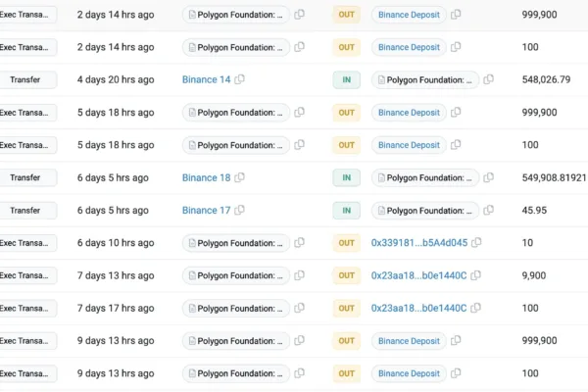The width and height of the screenshot is (588, 392).
Task: Copy Polygon Foundation recipient address in 549,908.81921 row
Action: 488,177
